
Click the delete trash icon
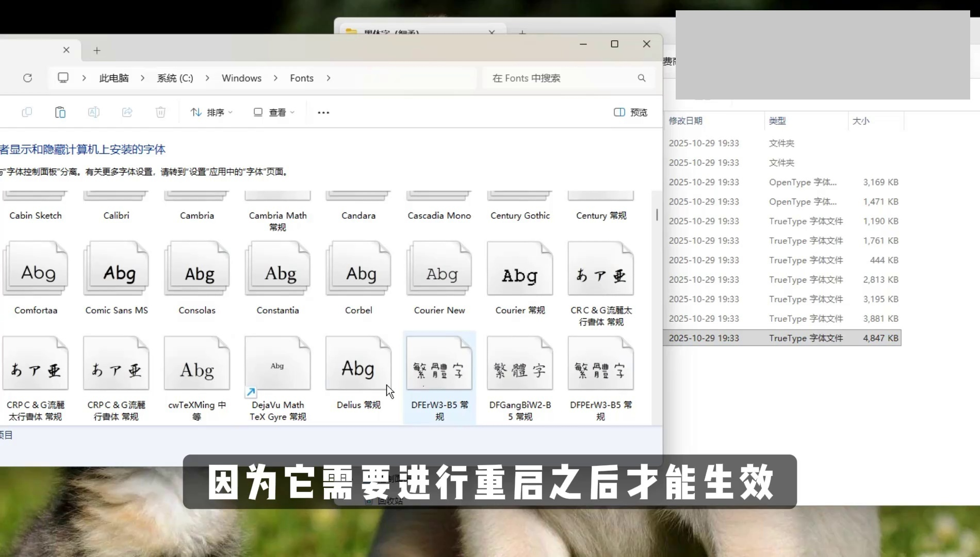pos(160,112)
